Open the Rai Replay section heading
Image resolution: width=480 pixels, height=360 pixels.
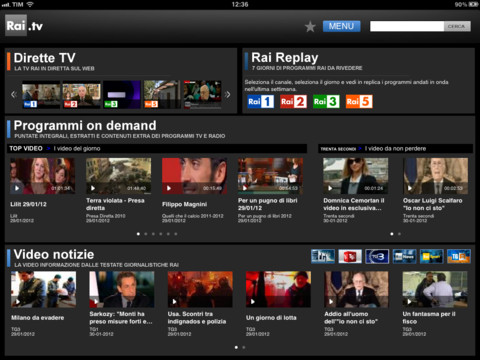pyautogui.click(x=285, y=58)
